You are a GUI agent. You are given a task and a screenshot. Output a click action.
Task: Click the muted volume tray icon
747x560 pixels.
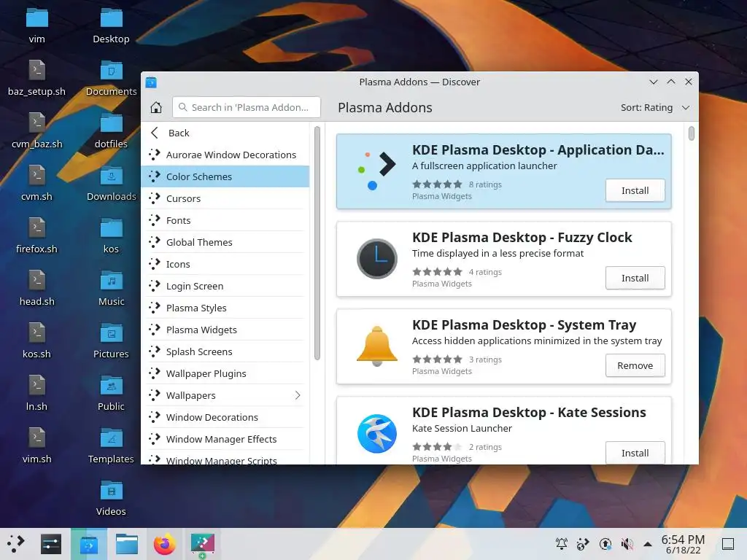click(627, 544)
